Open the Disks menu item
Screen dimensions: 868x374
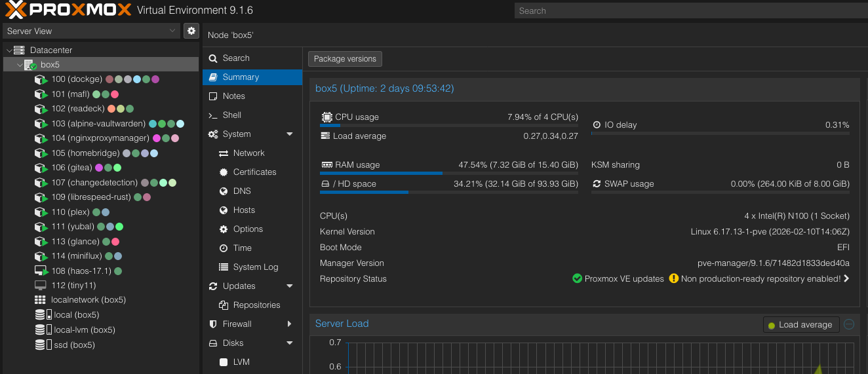pyautogui.click(x=252, y=343)
